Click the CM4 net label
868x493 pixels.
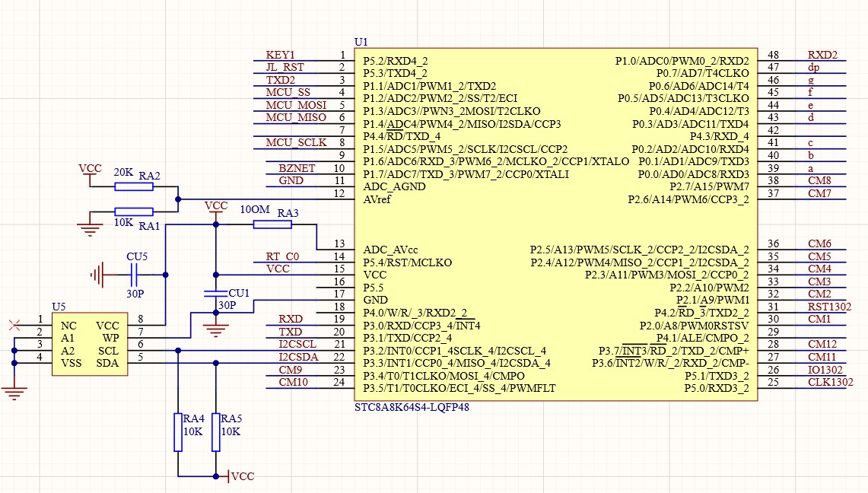tap(820, 269)
